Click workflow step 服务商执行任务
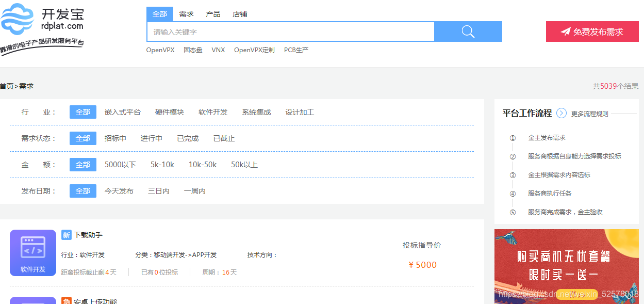Screen dimensions: 644x304 pyautogui.click(x=550, y=194)
